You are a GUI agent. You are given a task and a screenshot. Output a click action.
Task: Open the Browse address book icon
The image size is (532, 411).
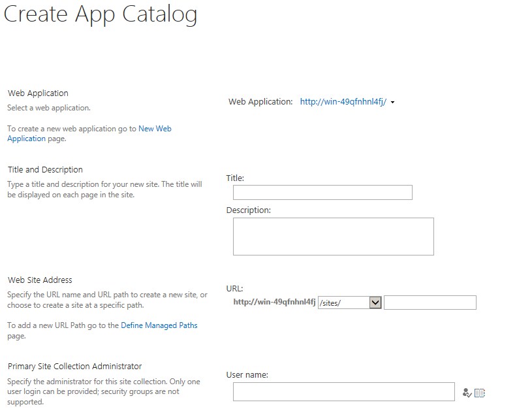click(479, 393)
